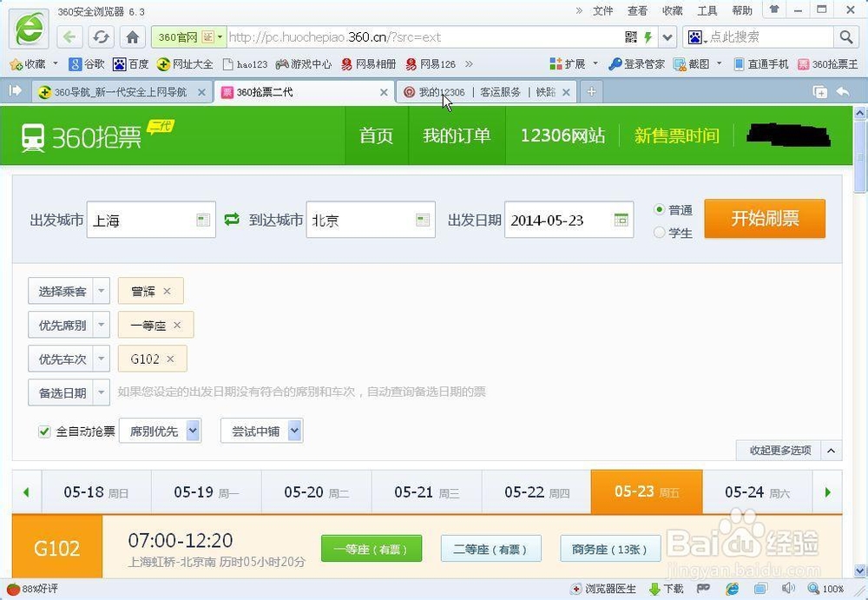Screen dimensions: 868x600
Task: Click the search magnifier icon
Action: click(x=845, y=37)
